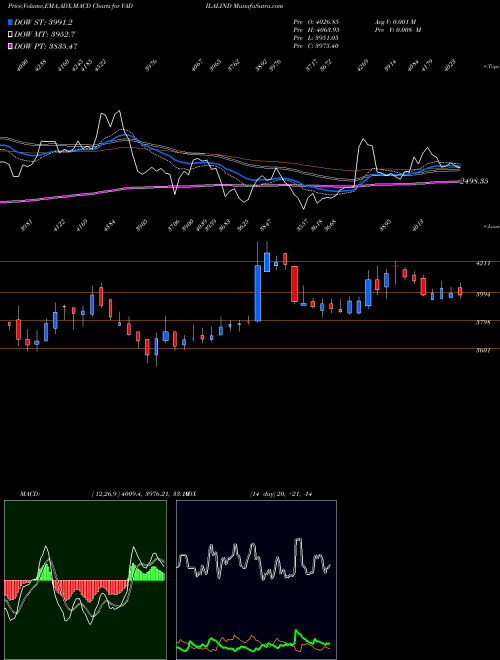Screen dimensions: 500x660
Task: Click the 'Pre C: 3973.40' value
Action: coord(316,46)
